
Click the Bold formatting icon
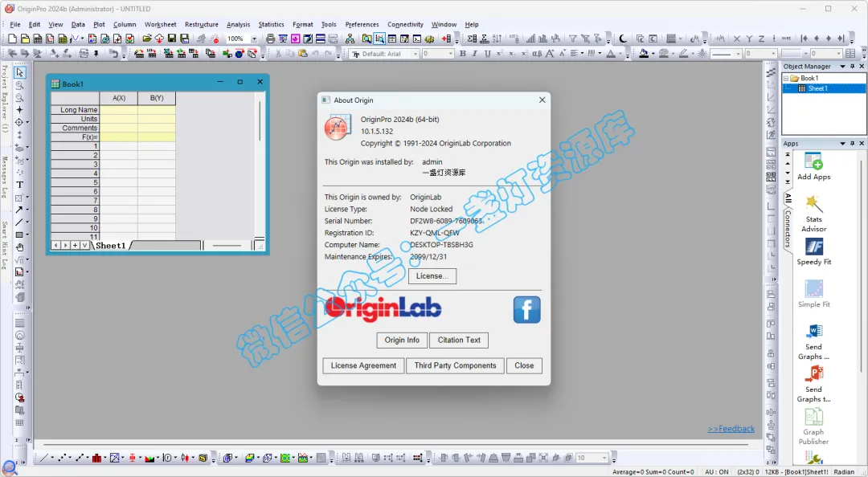[463, 54]
